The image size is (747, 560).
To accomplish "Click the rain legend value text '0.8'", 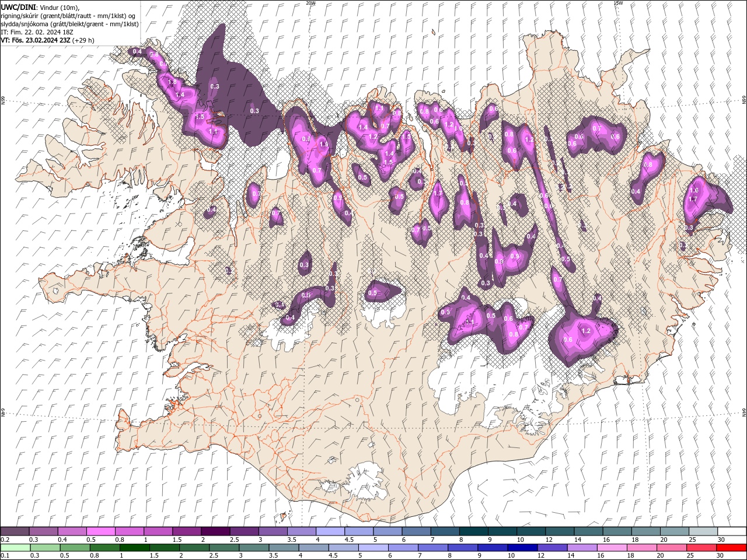I will [x=94, y=556].
